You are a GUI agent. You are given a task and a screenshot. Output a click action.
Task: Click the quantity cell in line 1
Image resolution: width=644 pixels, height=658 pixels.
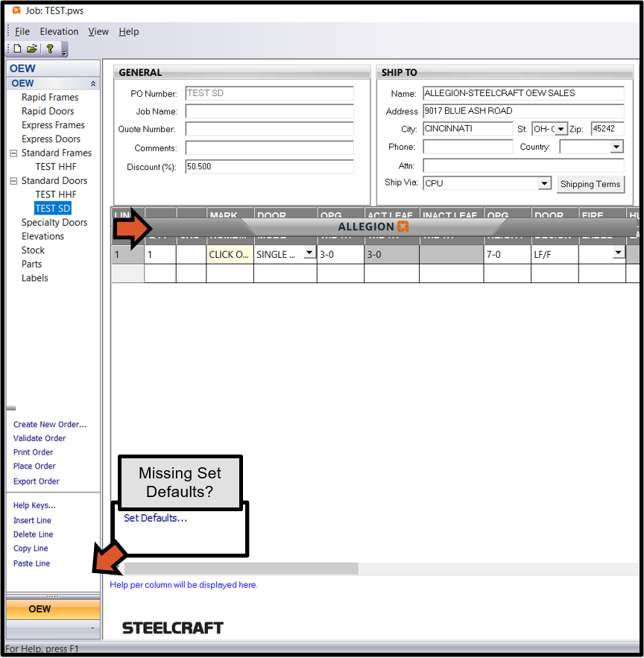(160, 254)
